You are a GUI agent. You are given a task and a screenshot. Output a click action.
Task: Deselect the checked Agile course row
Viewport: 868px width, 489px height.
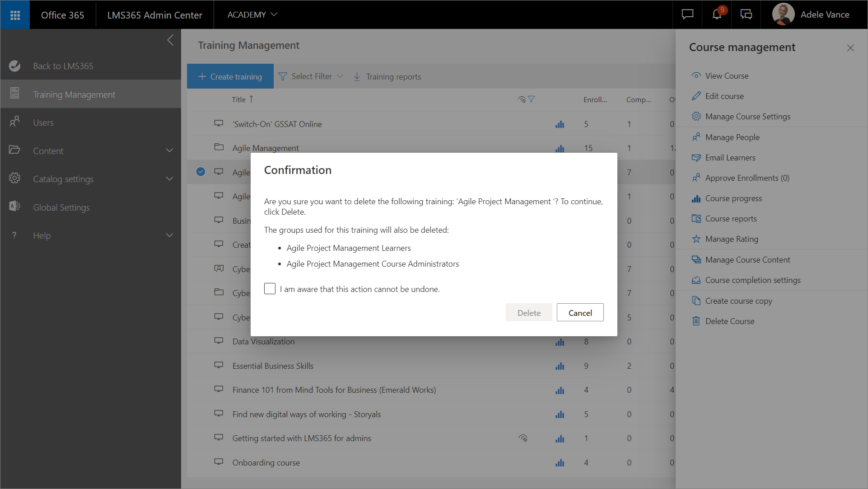201,172
